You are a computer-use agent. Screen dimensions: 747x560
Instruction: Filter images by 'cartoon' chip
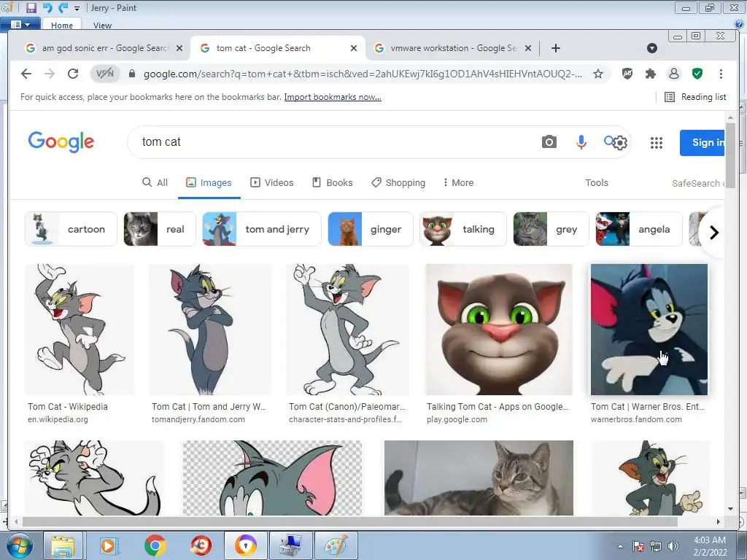(71, 229)
